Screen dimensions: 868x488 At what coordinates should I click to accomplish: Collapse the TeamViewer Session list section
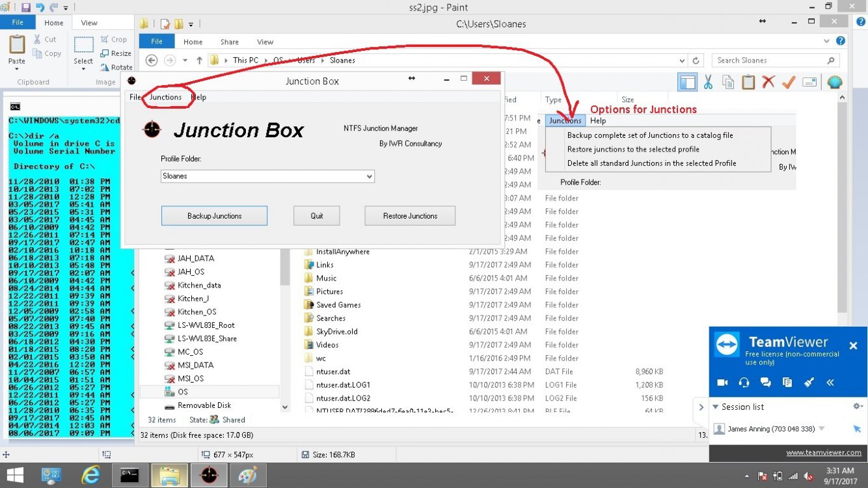pos(716,407)
